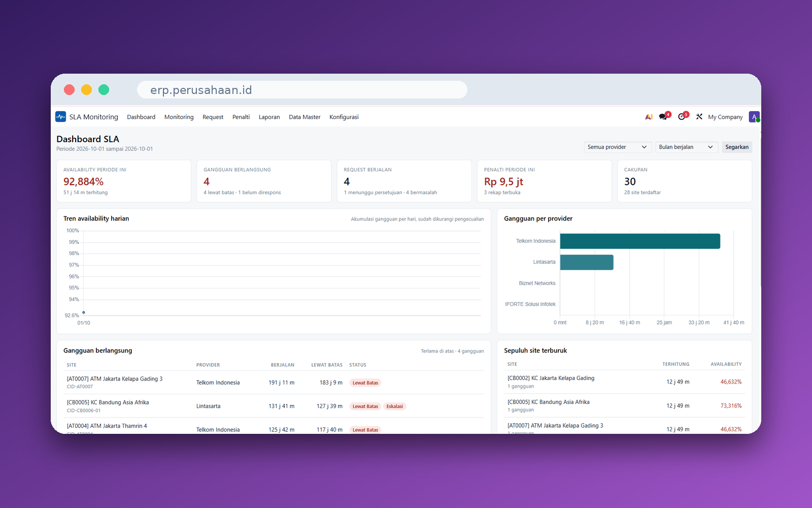
Task: Click the SLA Monitoring app title
Action: pos(94,117)
